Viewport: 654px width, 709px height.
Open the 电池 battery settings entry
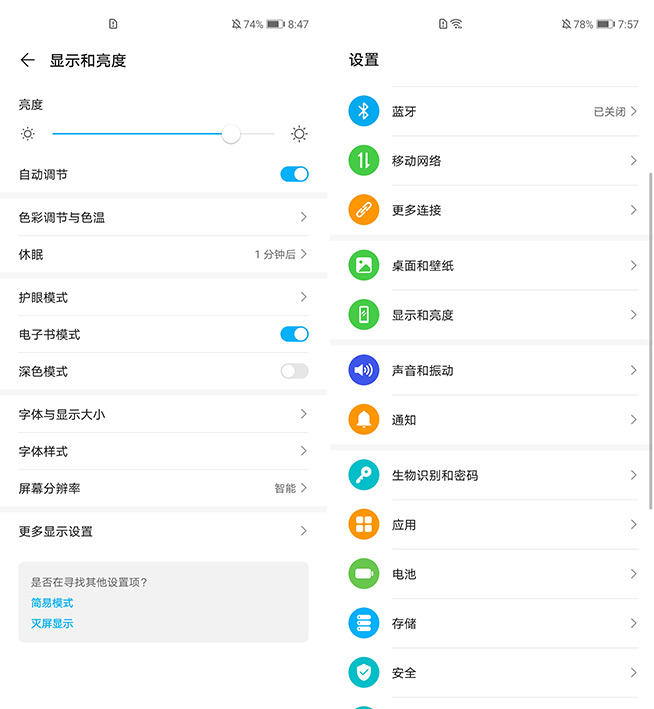pyautogui.click(x=490, y=574)
